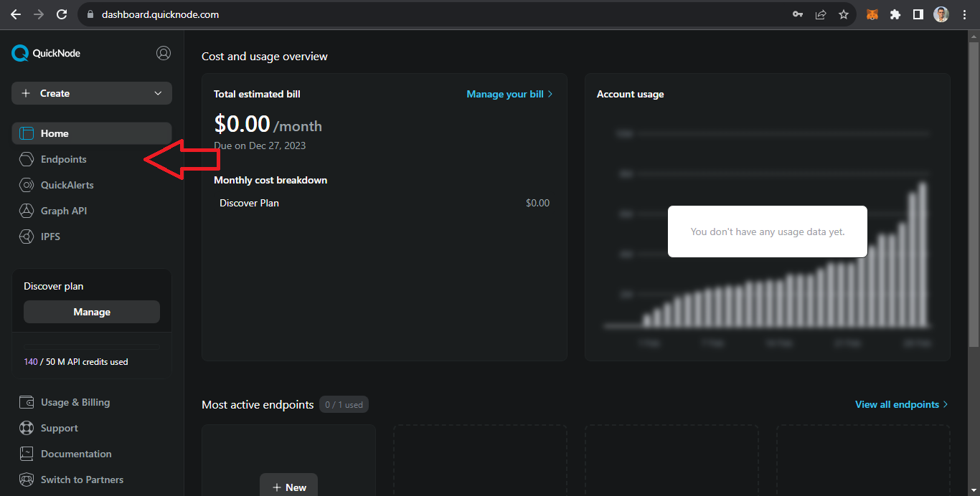This screenshot has height=496, width=980.
Task: Click the Endpoints hexagon icon in sidebar
Action: point(27,159)
